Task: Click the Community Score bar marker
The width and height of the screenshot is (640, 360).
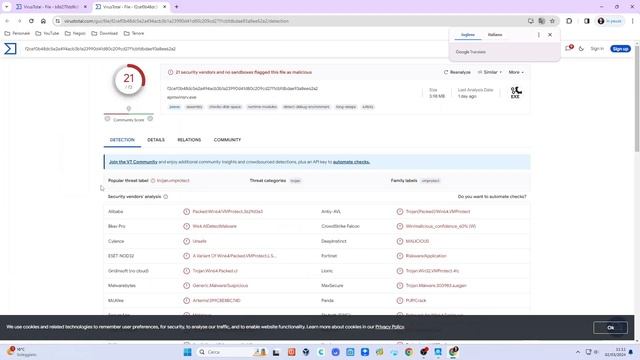Action: coord(129,109)
